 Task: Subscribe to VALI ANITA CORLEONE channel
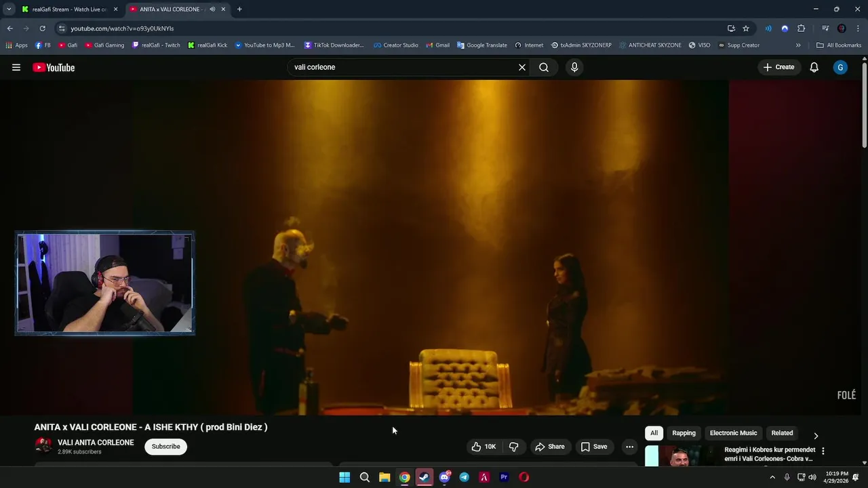pos(166,447)
